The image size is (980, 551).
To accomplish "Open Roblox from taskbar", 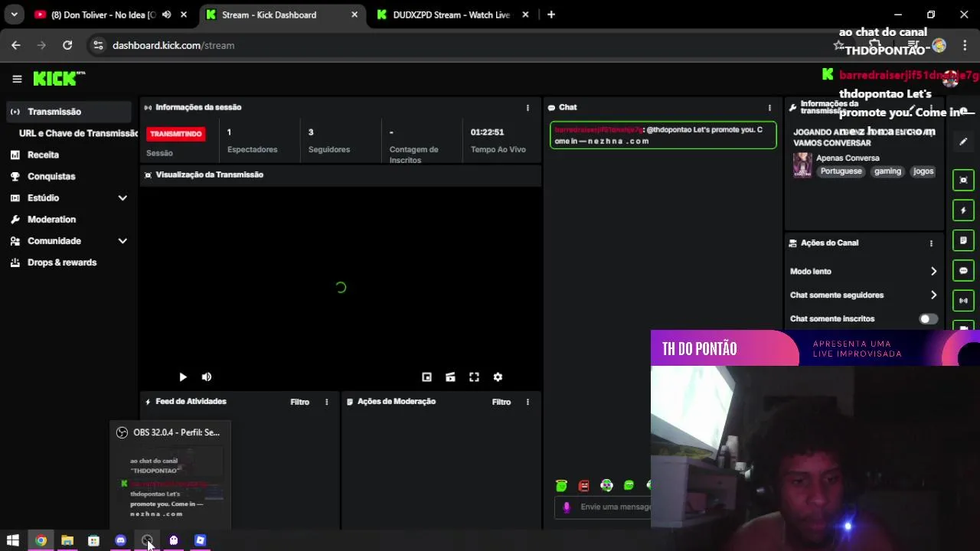I will (200, 541).
